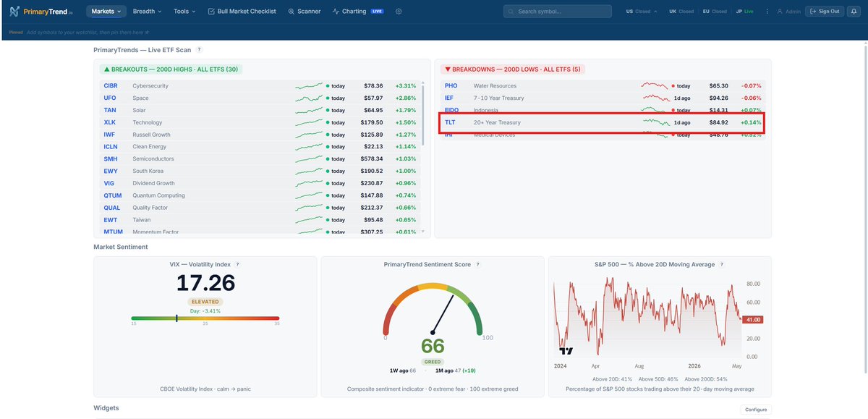Screen dimensions: 868x419
Task: Open the EWY ticker link
Action: [110, 171]
